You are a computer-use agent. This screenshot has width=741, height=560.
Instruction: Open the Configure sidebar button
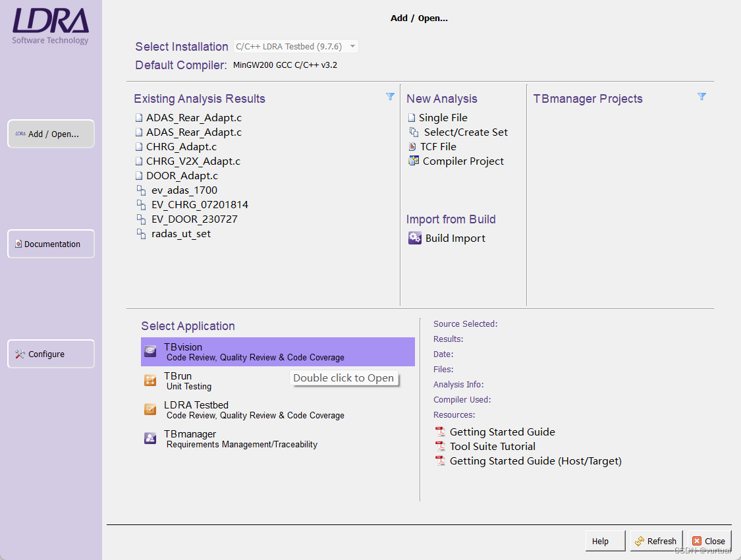[x=51, y=354]
